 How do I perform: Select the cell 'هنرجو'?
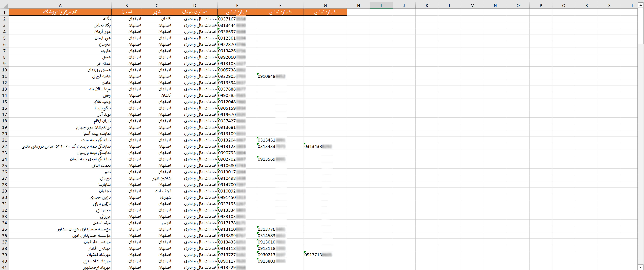tap(60, 51)
